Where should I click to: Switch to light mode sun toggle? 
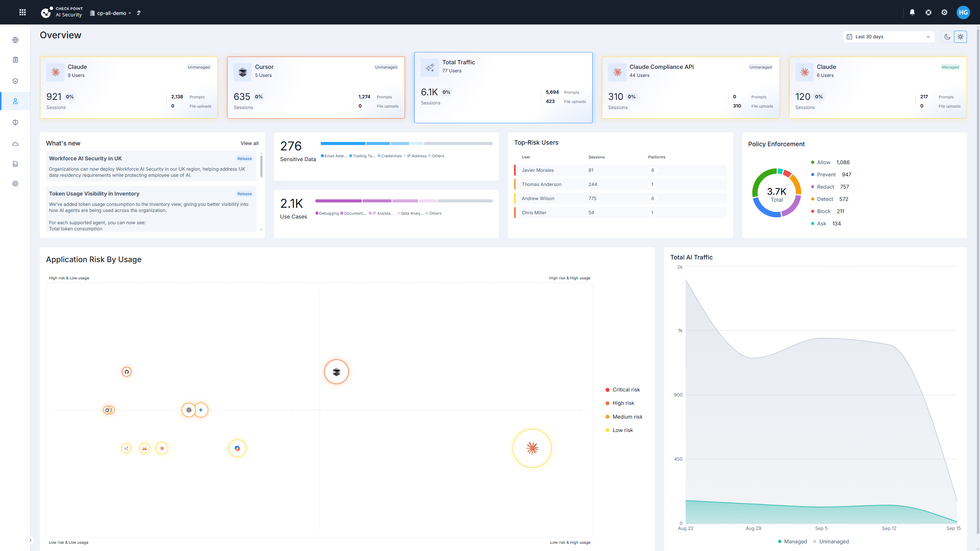click(960, 37)
